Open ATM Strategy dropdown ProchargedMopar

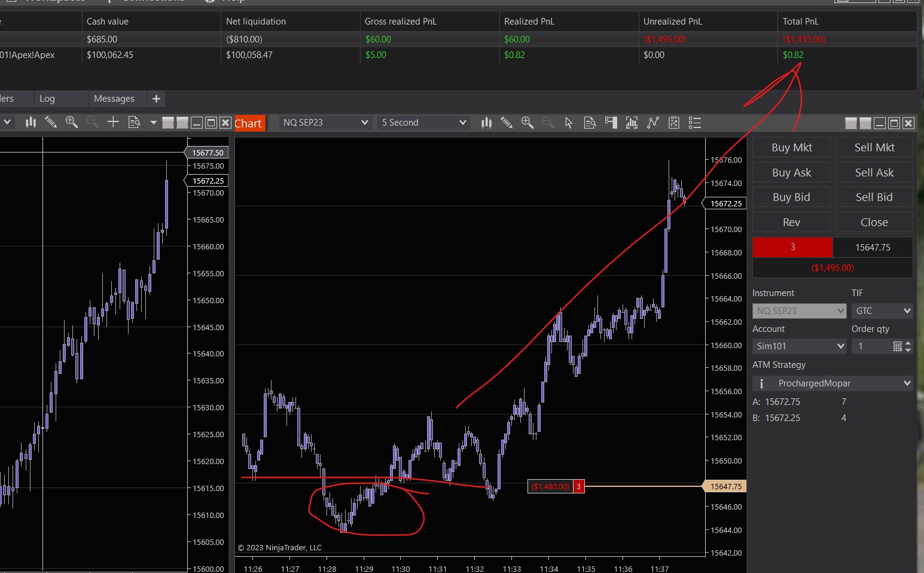tap(832, 383)
